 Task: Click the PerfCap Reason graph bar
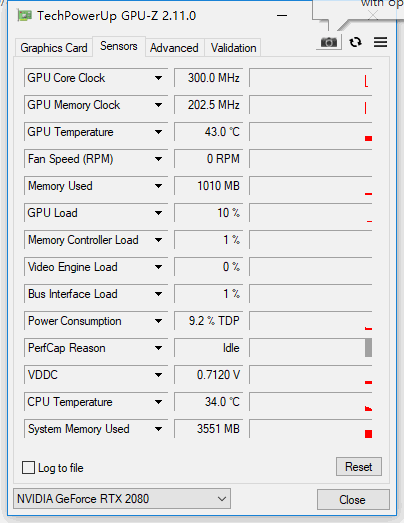368,348
